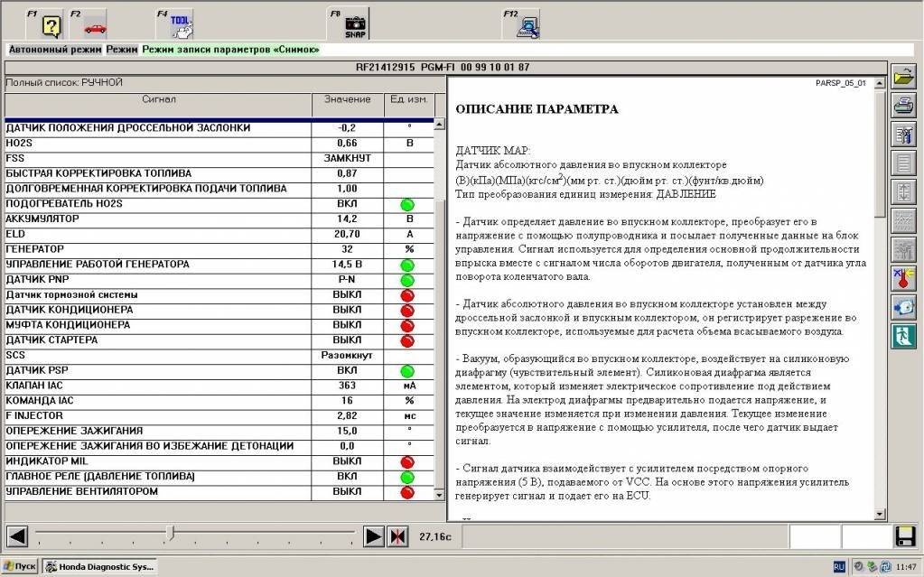Select ДОЛГОВРЕМЕННАЯ КОРРЕКТИРОВКА ПОДАЧИ ТОПЛИВА row
924x577 pixels.
(219, 189)
